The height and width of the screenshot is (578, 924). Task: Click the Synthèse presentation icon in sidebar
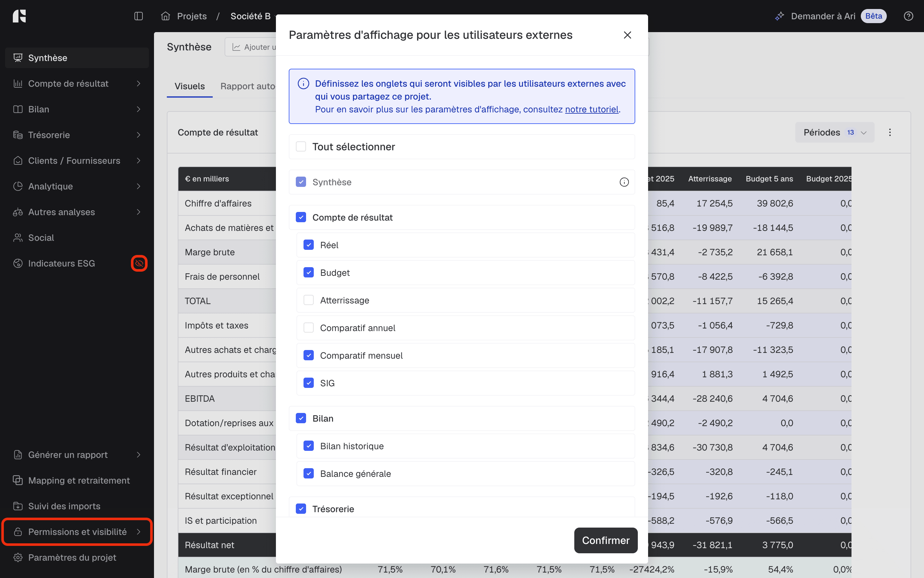[x=18, y=58]
